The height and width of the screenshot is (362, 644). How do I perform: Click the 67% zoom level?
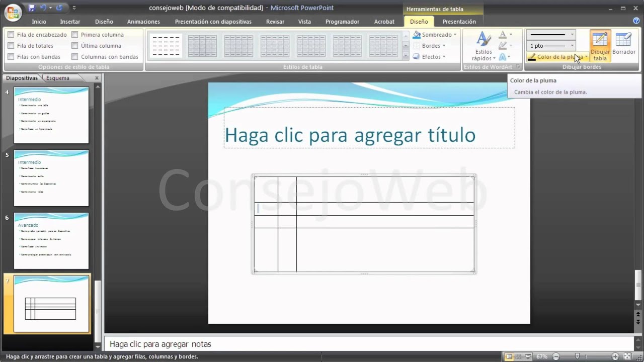[x=542, y=356]
